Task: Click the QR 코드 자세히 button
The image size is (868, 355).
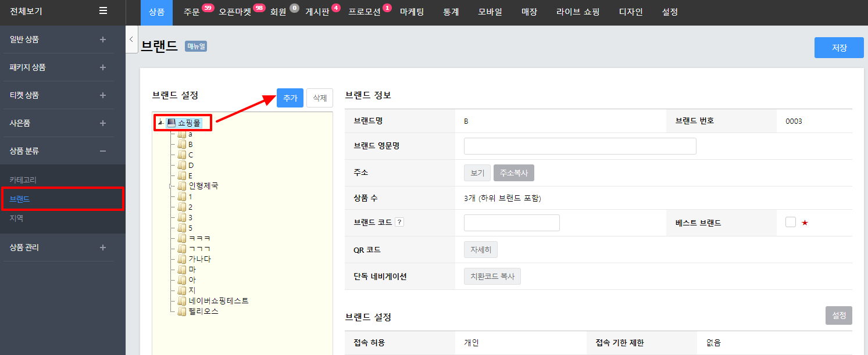Action: pos(481,250)
